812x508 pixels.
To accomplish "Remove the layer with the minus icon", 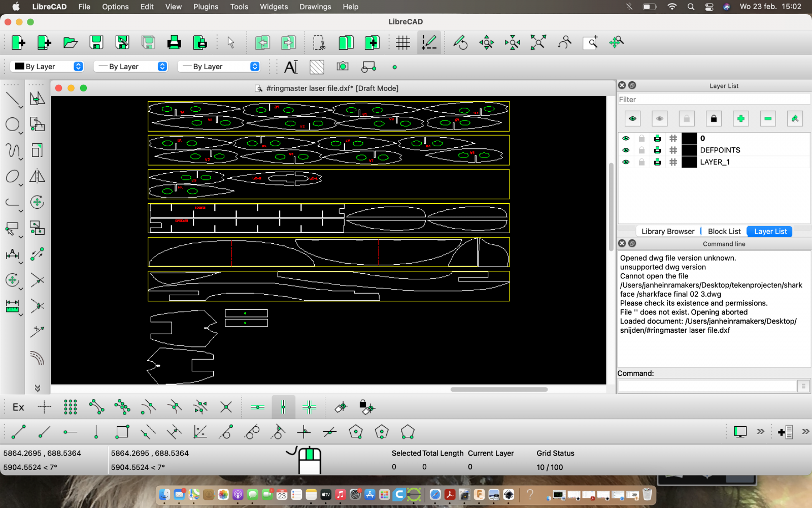I will 768,118.
